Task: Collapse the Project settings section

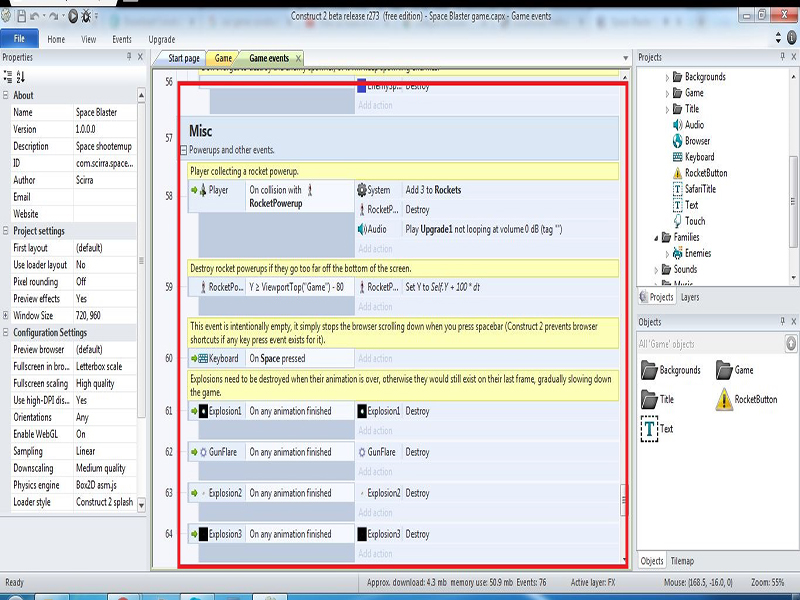Action: [6, 231]
